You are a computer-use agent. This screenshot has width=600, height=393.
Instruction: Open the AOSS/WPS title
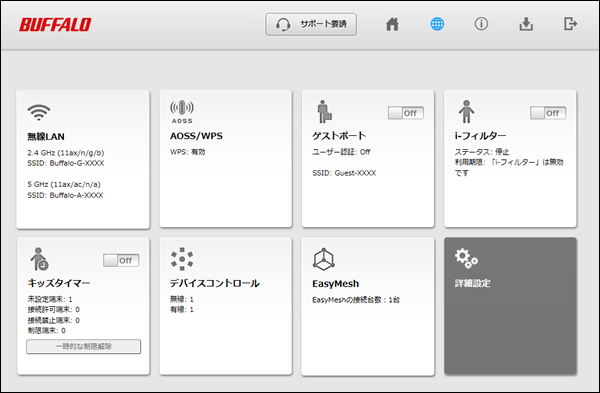[x=196, y=136]
